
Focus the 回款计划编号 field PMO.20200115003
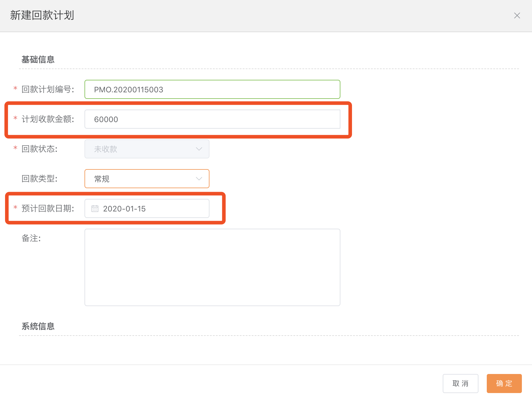pyautogui.click(x=212, y=89)
